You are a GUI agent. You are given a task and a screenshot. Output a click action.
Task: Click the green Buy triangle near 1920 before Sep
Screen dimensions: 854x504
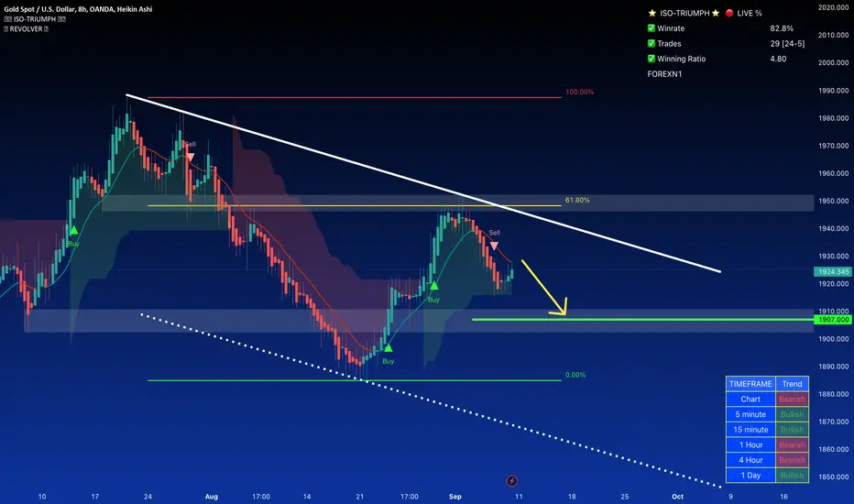point(433,286)
